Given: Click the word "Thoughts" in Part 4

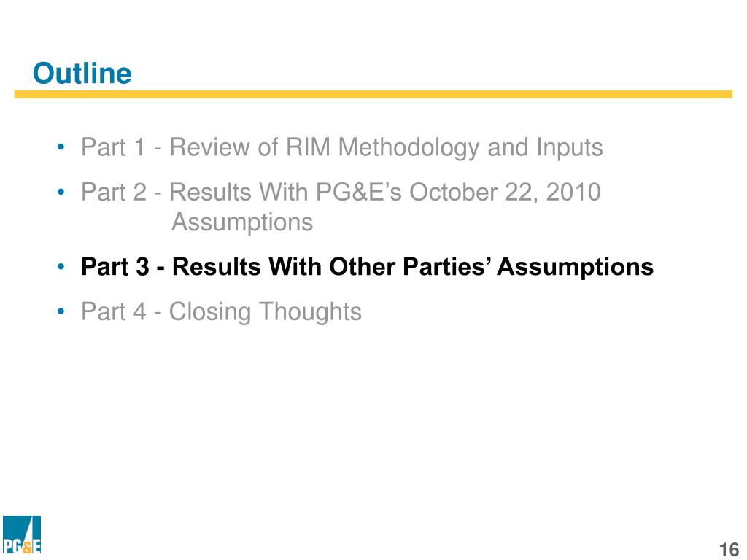Looking at the screenshot, I should point(310,312).
